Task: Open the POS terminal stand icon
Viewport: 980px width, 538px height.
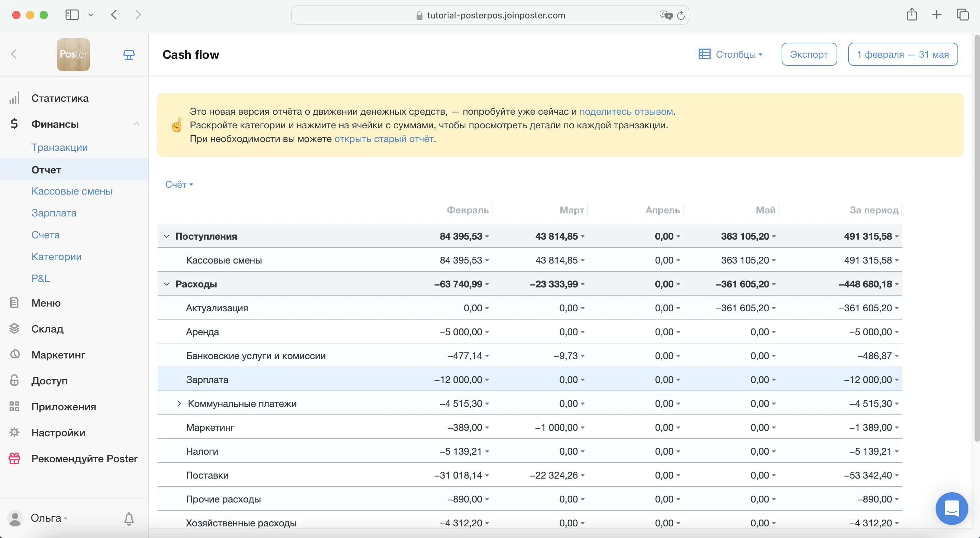Action: tap(129, 55)
